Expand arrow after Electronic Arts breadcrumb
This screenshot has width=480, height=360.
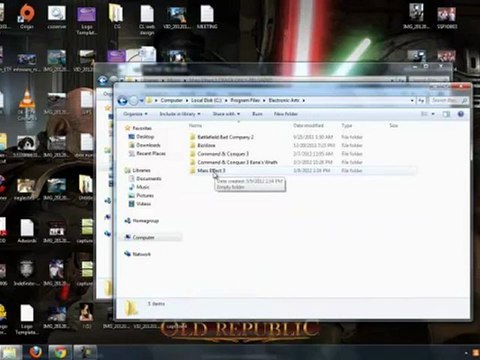304,100
